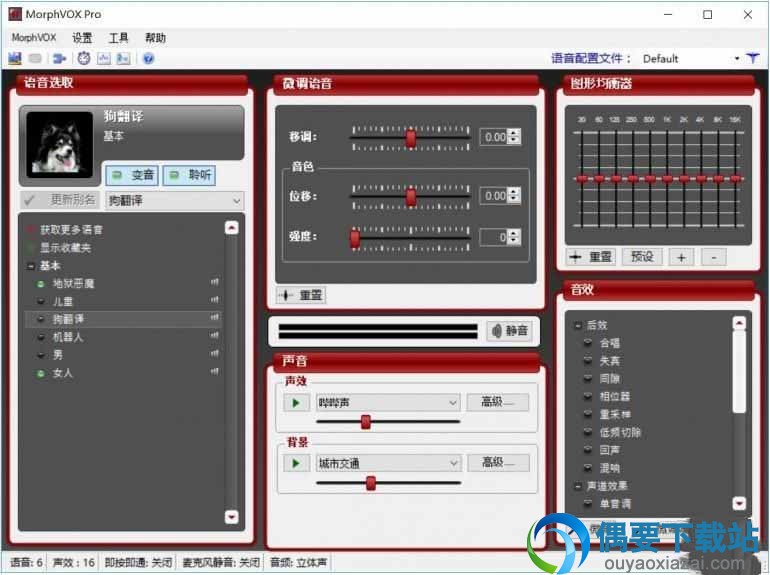The image size is (770, 575).
Task: Click the first toolbar icon next to the speech bubble
Action: click(15, 58)
